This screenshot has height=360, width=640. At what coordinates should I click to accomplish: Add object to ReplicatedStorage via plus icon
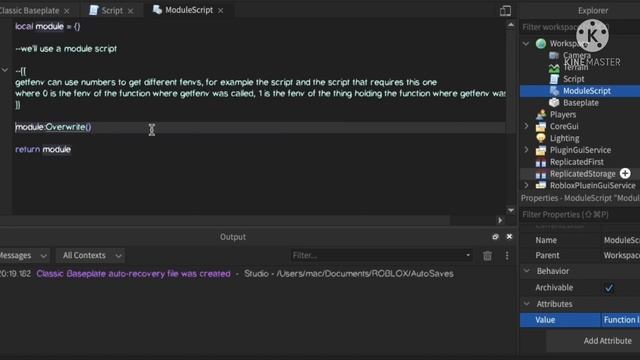pyautogui.click(x=625, y=173)
